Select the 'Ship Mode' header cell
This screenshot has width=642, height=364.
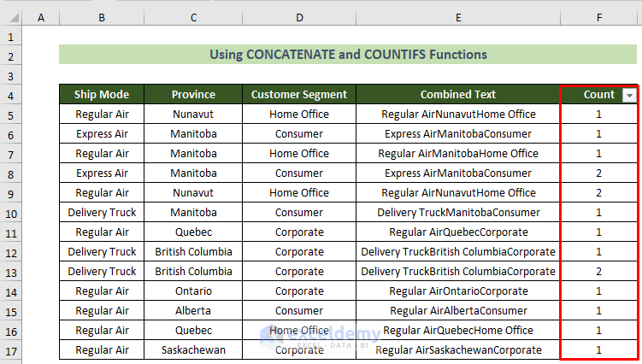tap(102, 94)
